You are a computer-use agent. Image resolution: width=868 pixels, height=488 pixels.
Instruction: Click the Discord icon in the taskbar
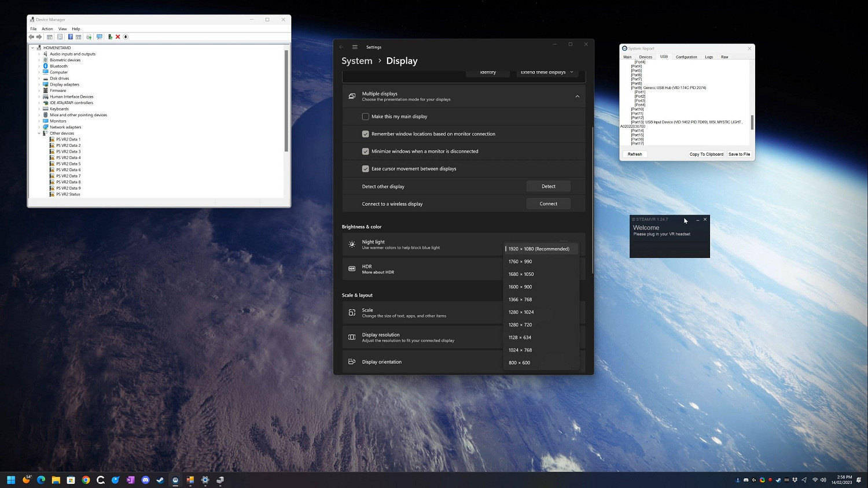(145, 480)
